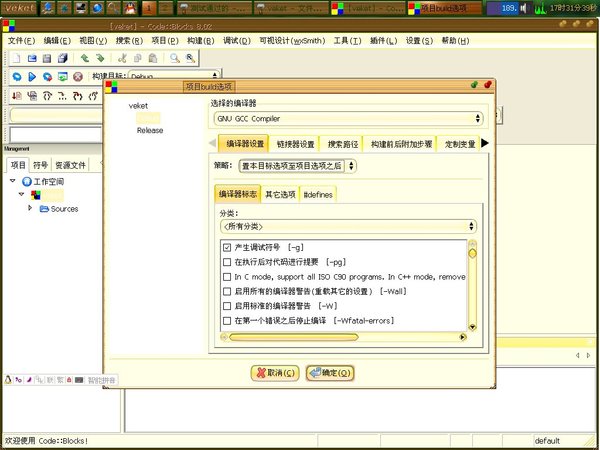Select the Release build target
Screen dimensions: 600x450
coord(150,130)
